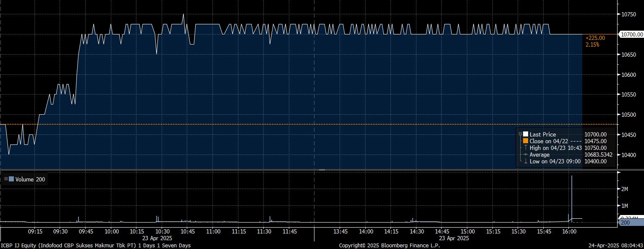644x249 pixels.
Task: Click the blue 200 volume axis tag
Action: click(631, 223)
